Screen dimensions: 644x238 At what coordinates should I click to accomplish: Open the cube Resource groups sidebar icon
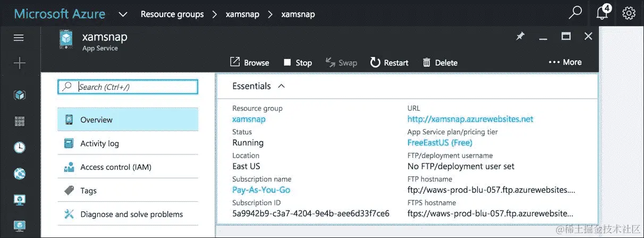coord(19,95)
